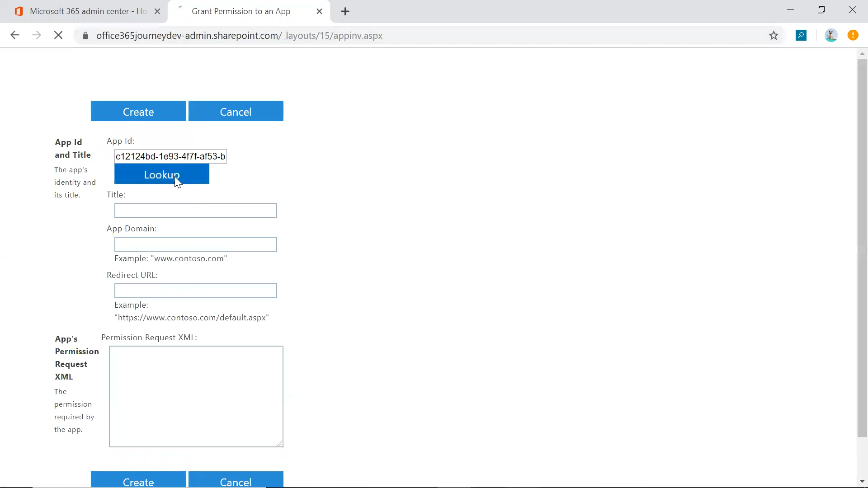Click the XML textarea resize handle
The image size is (868, 488).
(280, 444)
